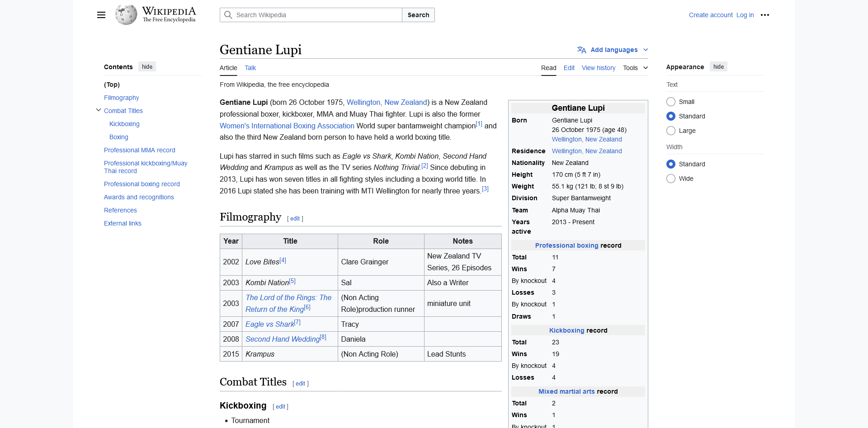Expand the Tools dropdown menu
868x428 pixels.
[635, 68]
